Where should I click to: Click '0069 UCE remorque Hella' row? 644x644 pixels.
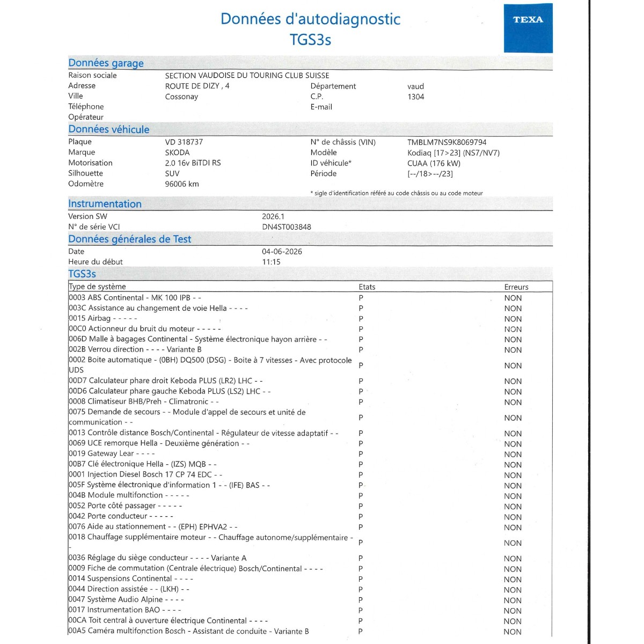pyautogui.click(x=310, y=443)
